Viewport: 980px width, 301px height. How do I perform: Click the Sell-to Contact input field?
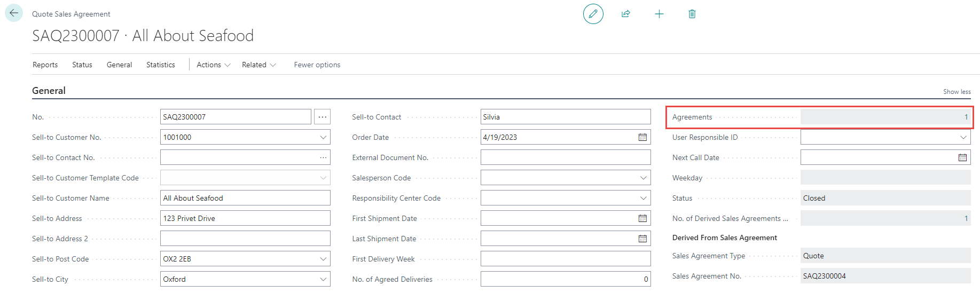565,117
